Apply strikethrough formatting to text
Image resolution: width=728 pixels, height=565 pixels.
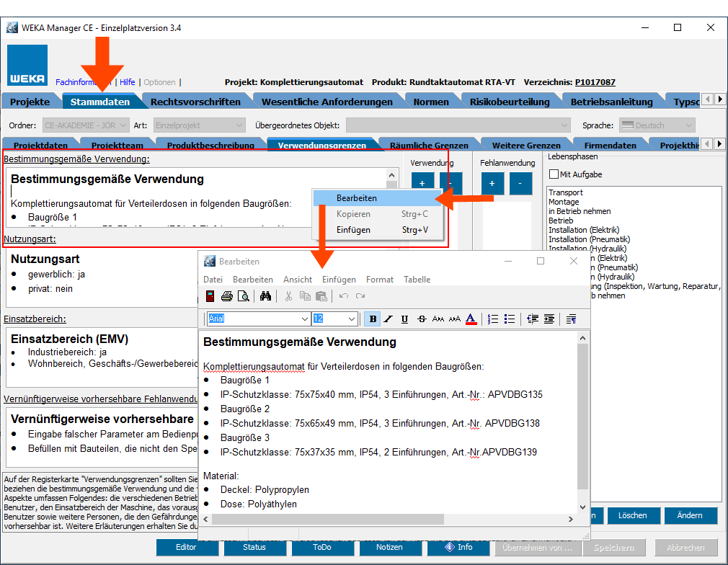tap(422, 319)
